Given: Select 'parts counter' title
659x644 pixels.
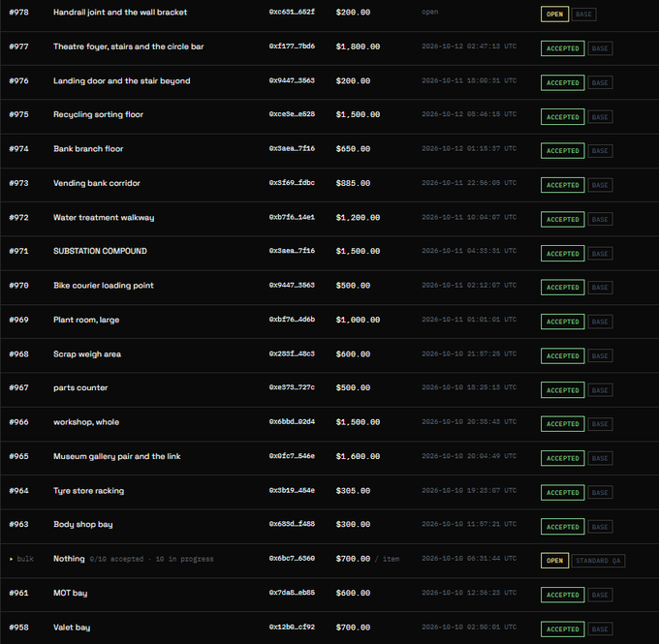Looking at the screenshot, I should pos(80,387).
